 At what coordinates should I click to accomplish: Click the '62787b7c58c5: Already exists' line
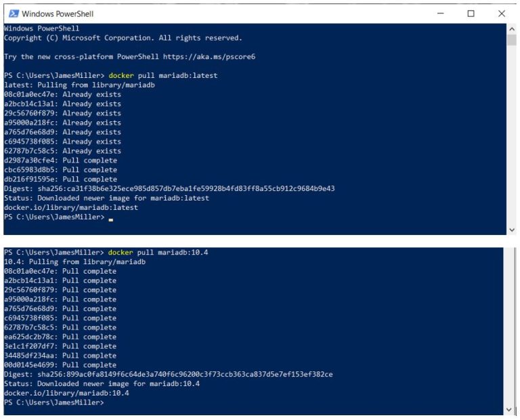click(x=62, y=151)
